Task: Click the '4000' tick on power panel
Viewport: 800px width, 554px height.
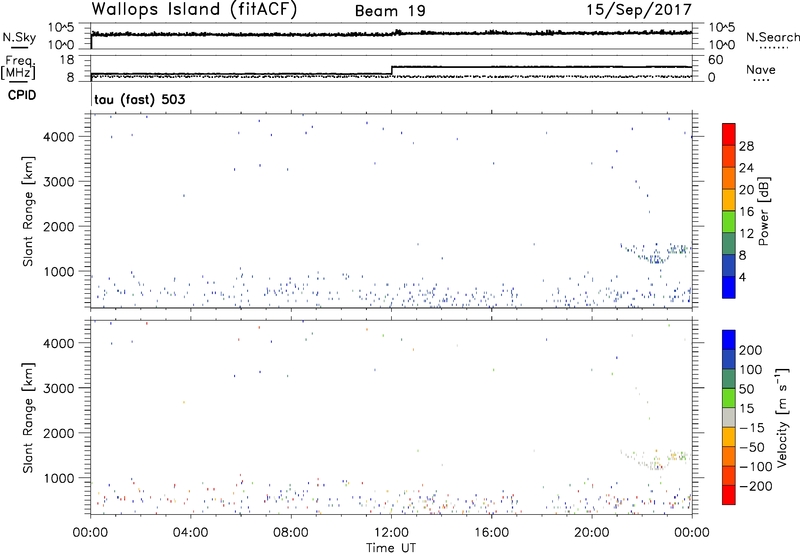Action: pos(60,137)
